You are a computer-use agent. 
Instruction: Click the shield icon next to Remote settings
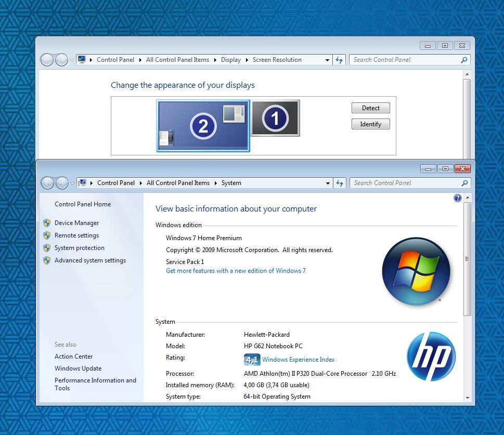tap(47, 235)
